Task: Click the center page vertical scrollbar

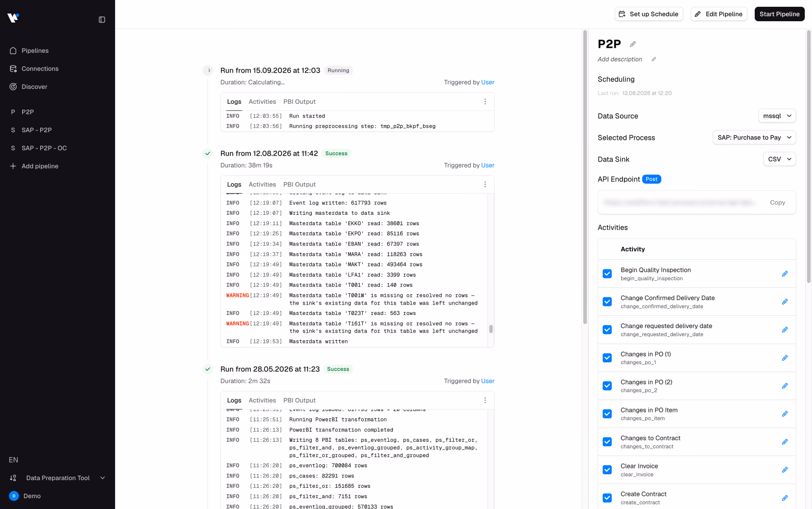Action: tap(585, 177)
